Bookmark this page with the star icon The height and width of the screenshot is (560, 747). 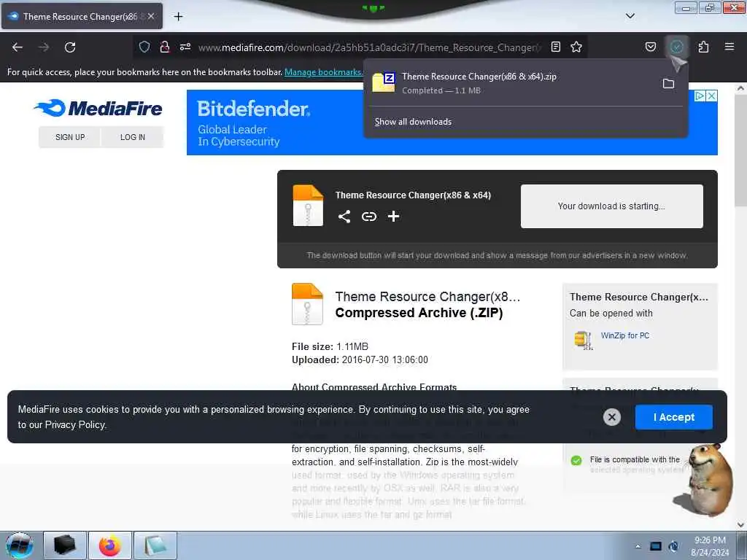click(x=576, y=47)
